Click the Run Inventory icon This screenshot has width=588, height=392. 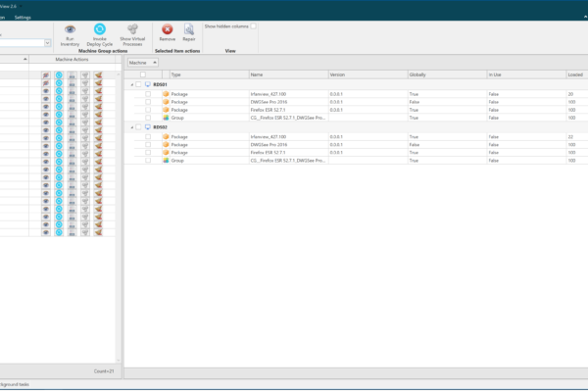click(70, 31)
